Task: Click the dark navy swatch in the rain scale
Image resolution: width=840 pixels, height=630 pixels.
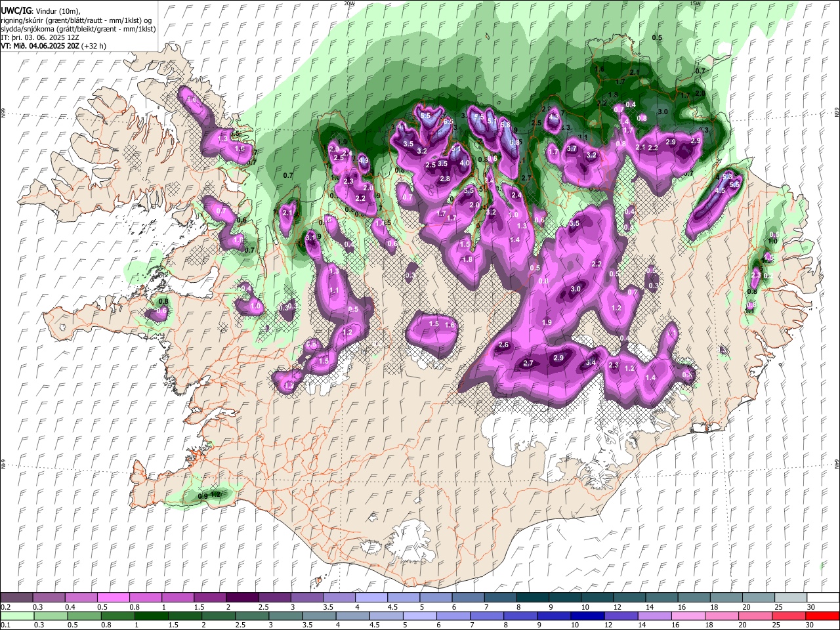Action: click(586, 616)
